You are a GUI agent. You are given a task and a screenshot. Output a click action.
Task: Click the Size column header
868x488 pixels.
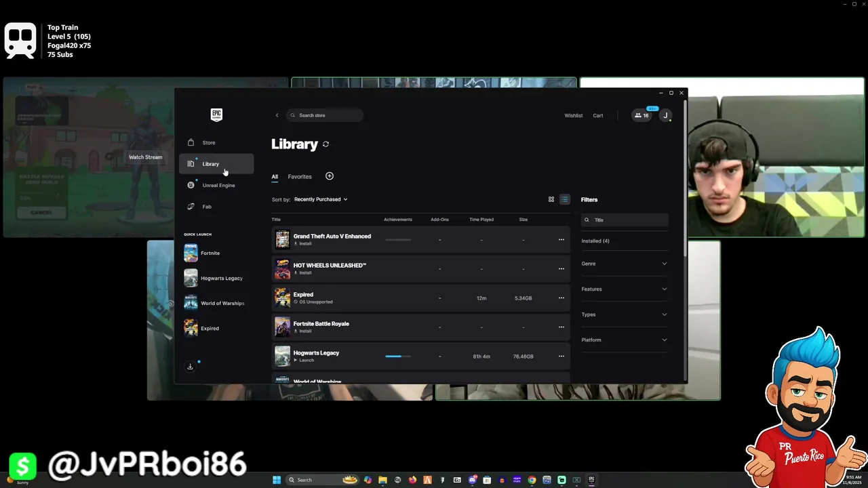click(x=523, y=220)
